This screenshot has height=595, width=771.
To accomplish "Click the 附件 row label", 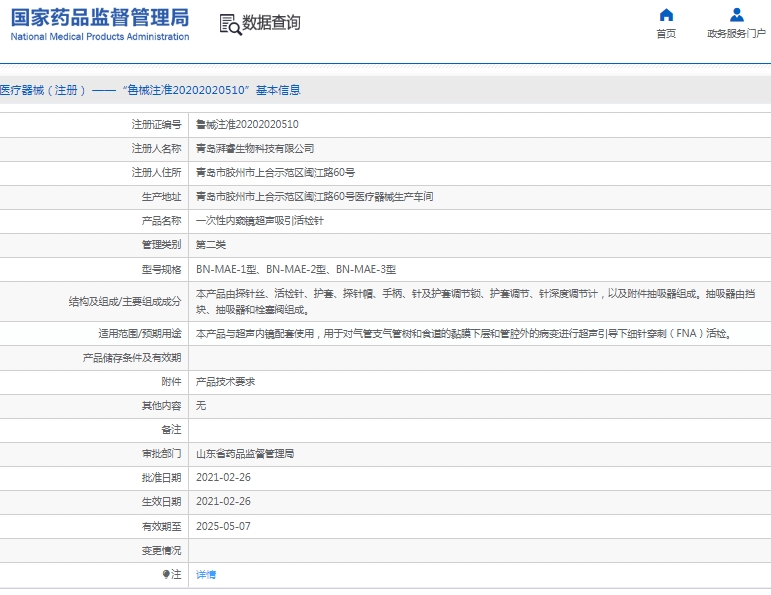I will pos(171,382).
